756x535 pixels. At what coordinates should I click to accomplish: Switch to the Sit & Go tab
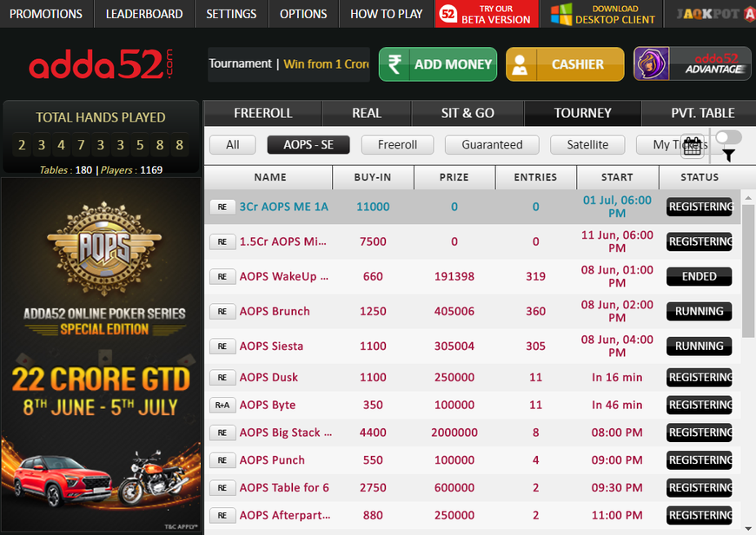pyautogui.click(x=468, y=113)
